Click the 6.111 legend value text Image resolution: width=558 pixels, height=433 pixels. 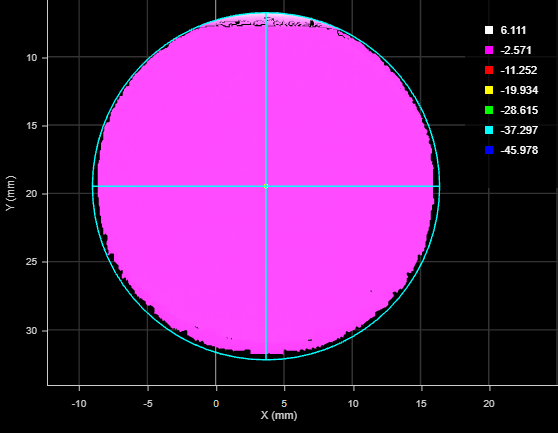[513, 30]
